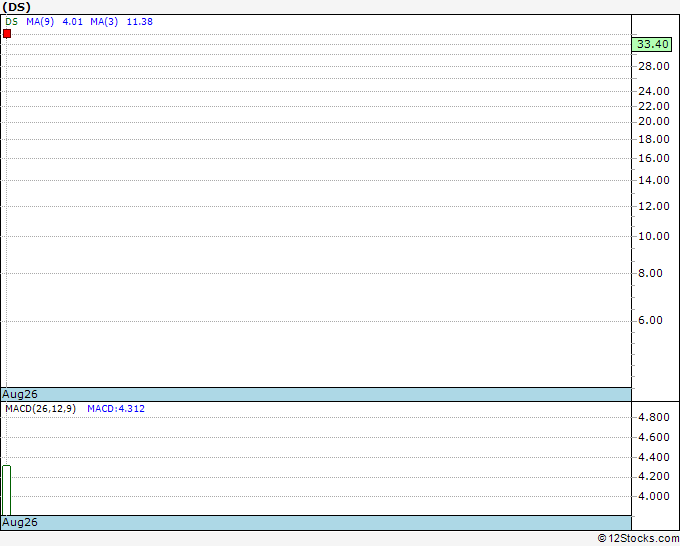Viewport: 680px width, 546px height.
Task: Click the 4.600 MACD axis label
Action: coord(654,437)
